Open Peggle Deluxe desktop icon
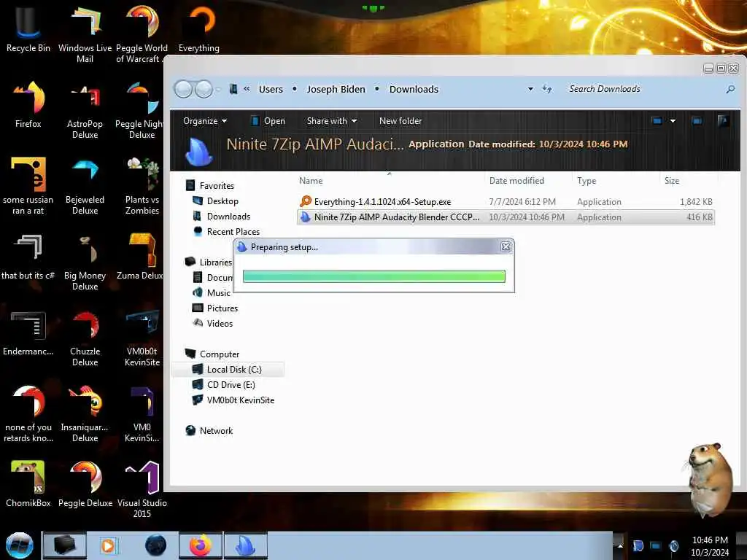This screenshot has height=560, width=747. pos(85,483)
